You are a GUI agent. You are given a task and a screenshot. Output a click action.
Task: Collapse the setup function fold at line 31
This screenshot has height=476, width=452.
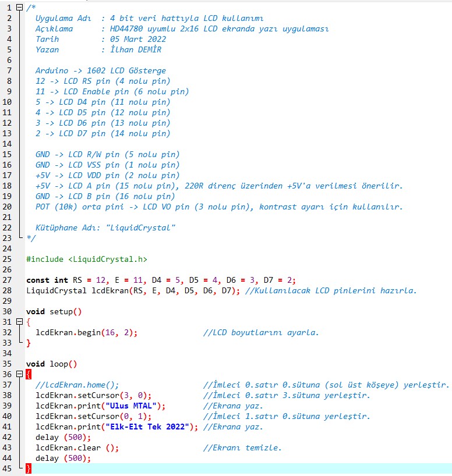pos(19,321)
